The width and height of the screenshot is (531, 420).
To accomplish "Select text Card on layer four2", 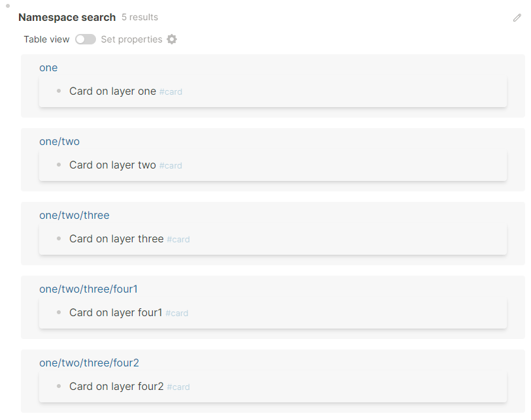I will click(116, 386).
